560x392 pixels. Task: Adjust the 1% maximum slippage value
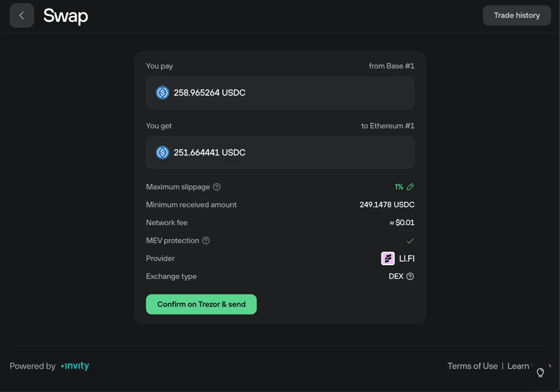[399, 186]
